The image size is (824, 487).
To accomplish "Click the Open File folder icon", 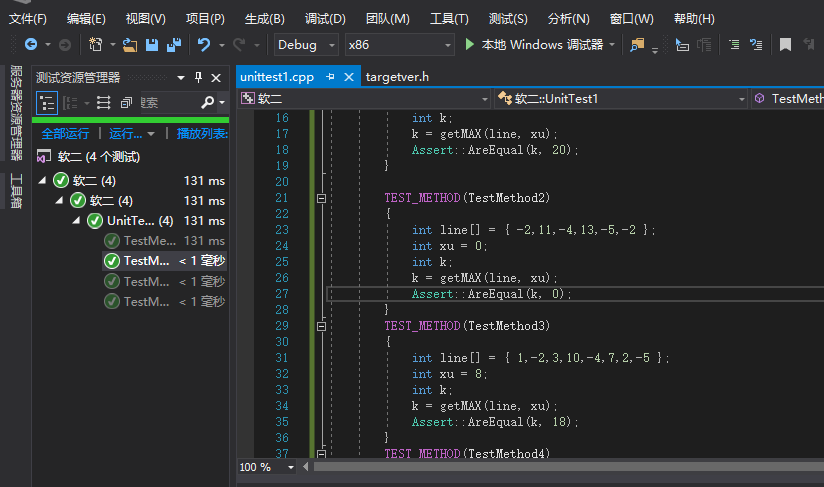I will 130,44.
